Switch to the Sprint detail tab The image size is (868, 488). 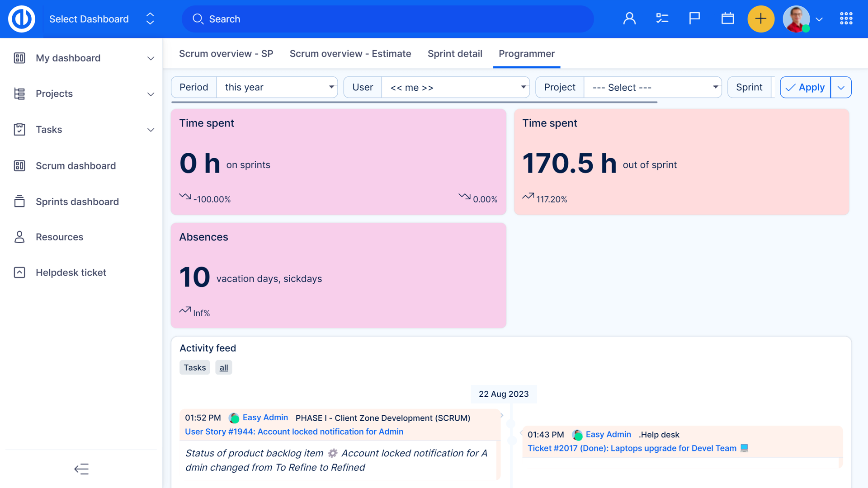tap(455, 54)
